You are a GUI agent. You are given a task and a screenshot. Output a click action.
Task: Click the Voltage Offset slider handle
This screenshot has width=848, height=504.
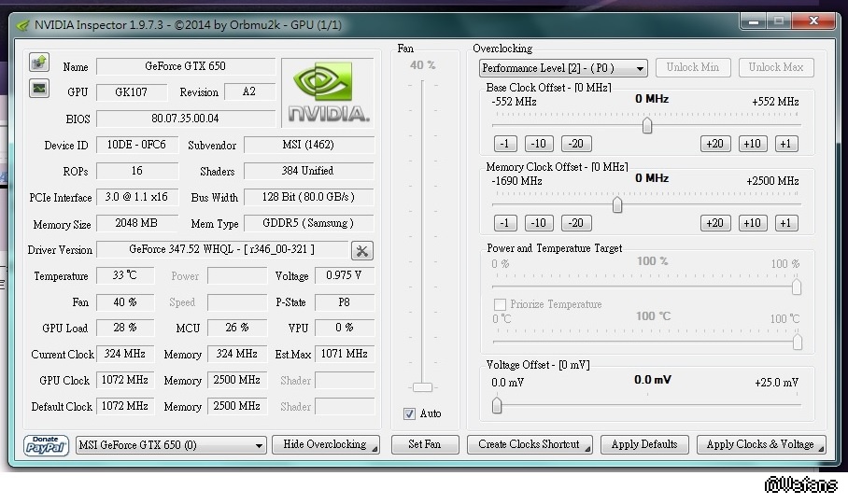pos(497,405)
